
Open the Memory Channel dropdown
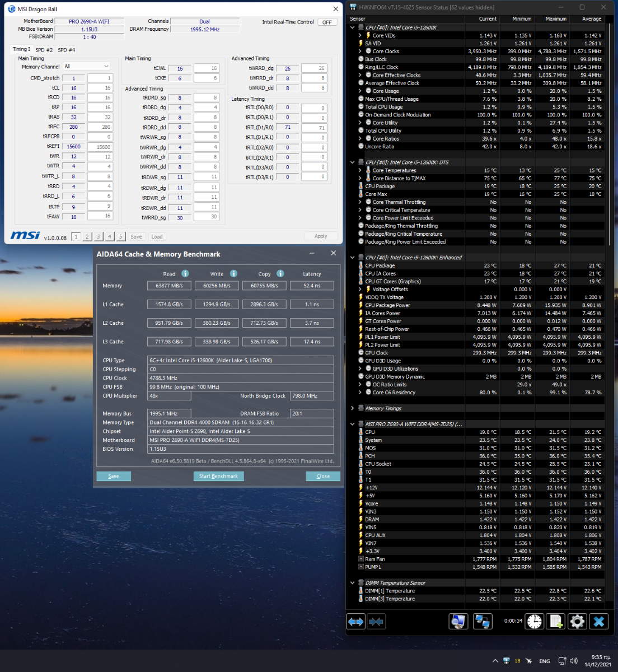(86, 66)
